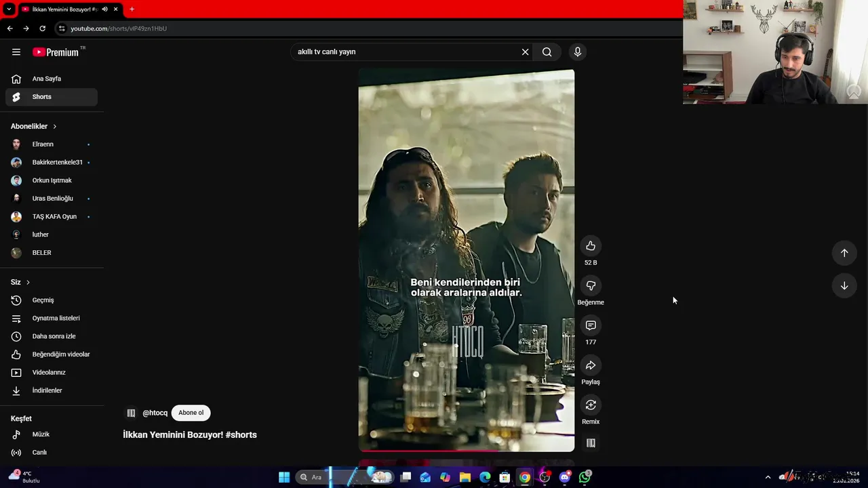The width and height of the screenshot is (868, 488).
Task: Click the taskbar Ara search box
Action: point(346,477)
